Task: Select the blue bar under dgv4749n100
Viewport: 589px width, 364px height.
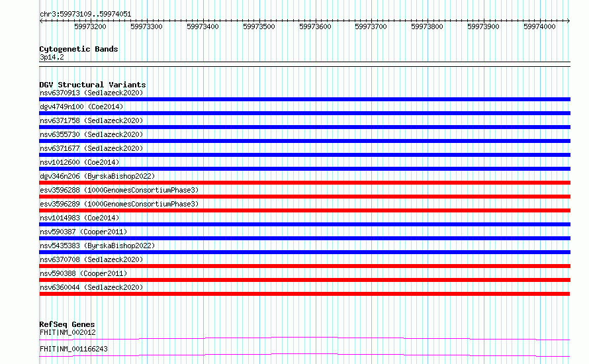Action: (304, 113)
